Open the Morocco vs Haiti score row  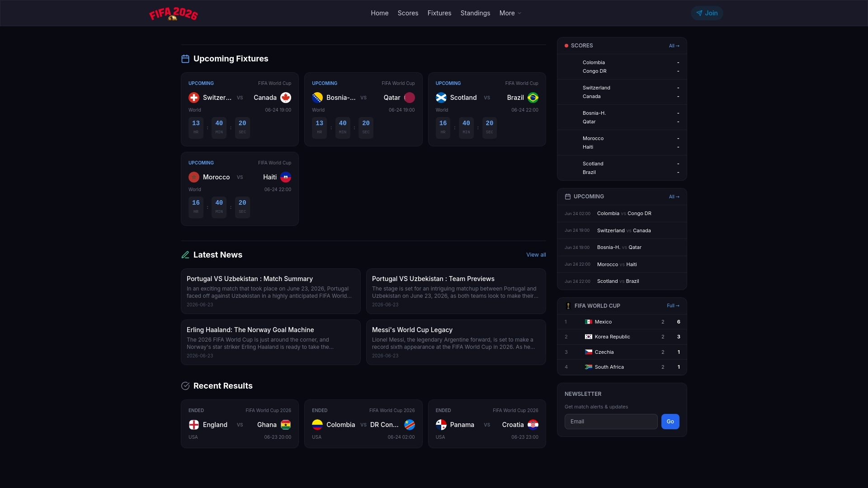[x=622, y=143]
